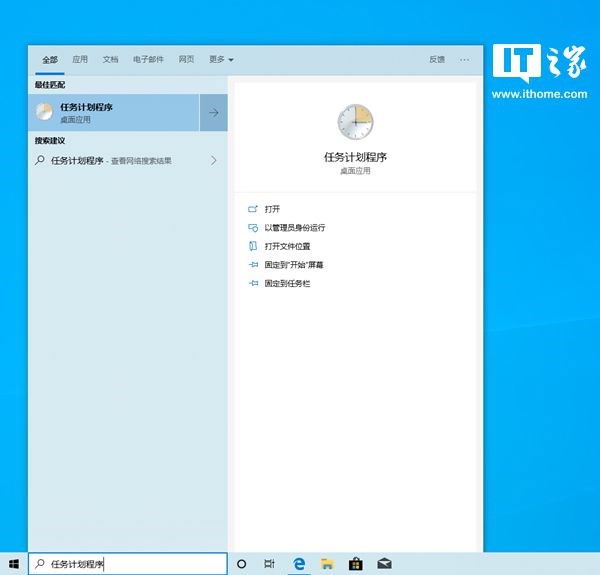
Task: Expand the 更多 dropdown filter
Action: 221,59
